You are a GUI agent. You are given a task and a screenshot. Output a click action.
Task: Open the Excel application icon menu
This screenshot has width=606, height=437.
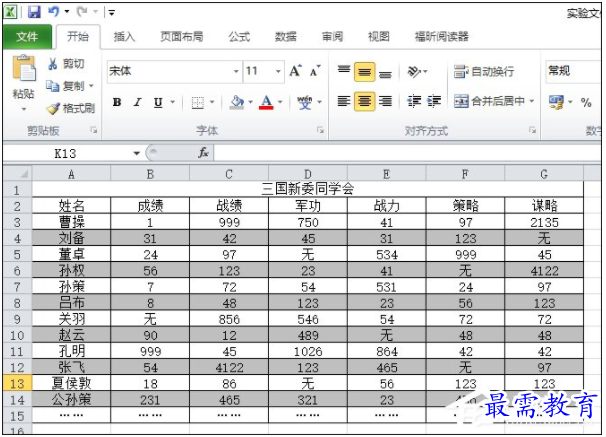(x=10, y=12)
